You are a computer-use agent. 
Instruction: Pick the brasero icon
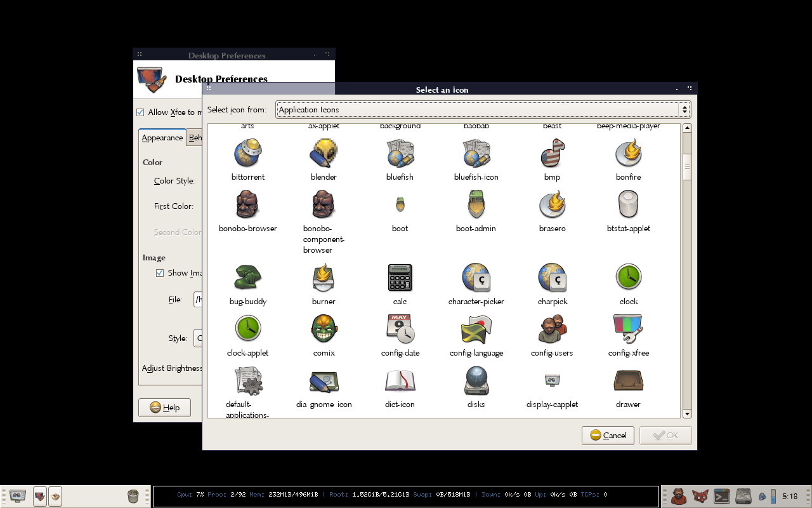tap(552, 205)
